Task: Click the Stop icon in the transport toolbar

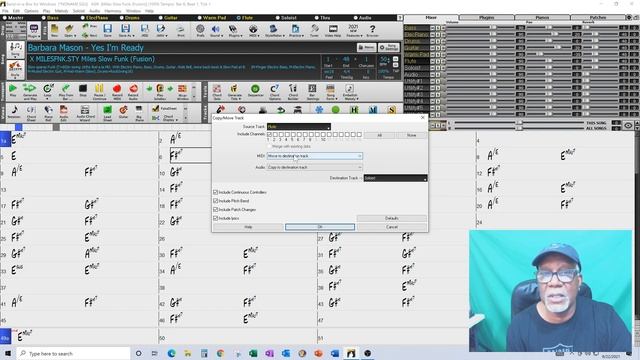Action: 83,91
